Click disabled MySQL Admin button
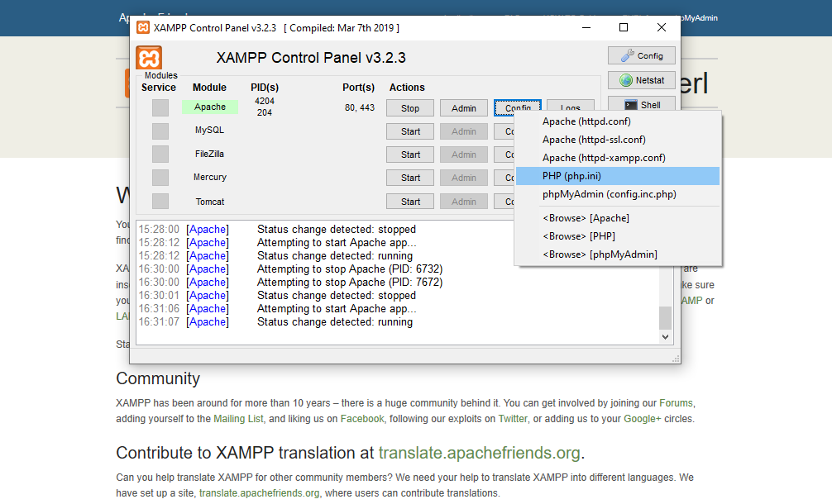The width and height of the screenshot is (832, 504). pos(464,131)
